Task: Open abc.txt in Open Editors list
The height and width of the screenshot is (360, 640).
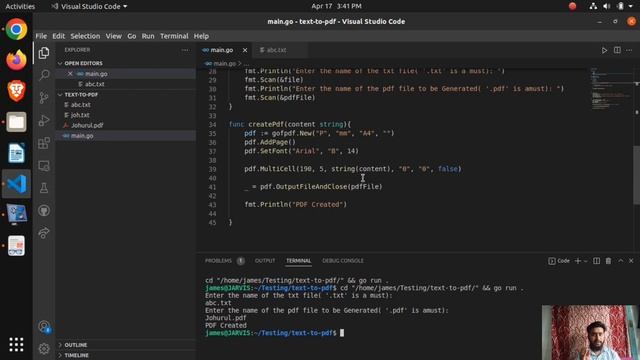Action: tap(95, 84)
